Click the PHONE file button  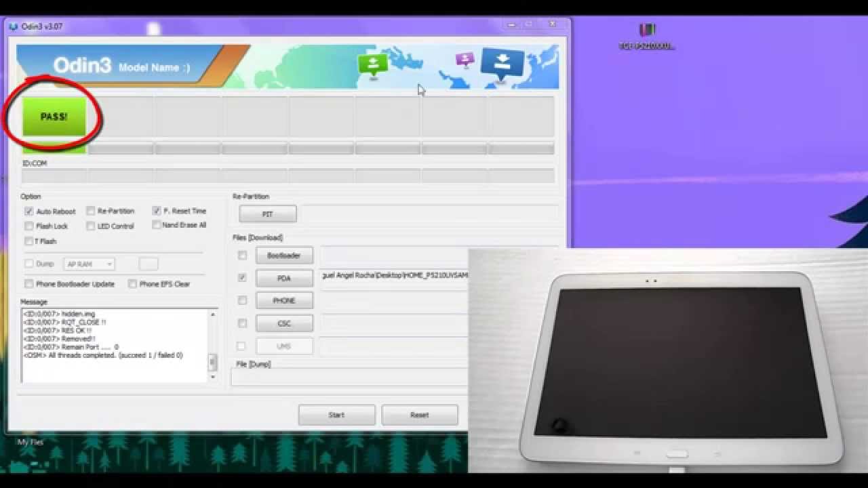(x=284, y=300)
